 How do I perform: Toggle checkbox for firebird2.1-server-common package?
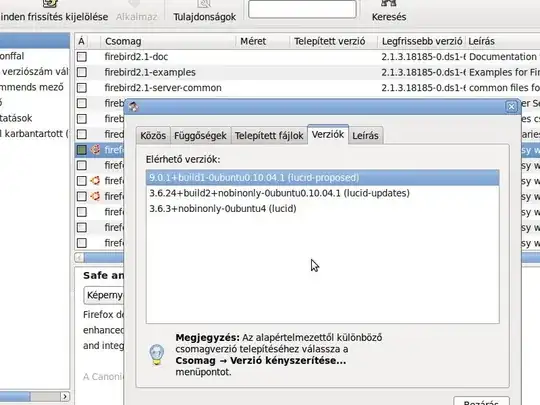[82, 88]
